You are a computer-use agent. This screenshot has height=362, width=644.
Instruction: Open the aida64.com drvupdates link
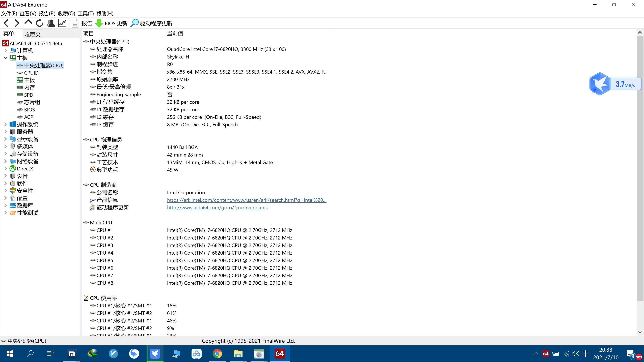pos(217,207)
